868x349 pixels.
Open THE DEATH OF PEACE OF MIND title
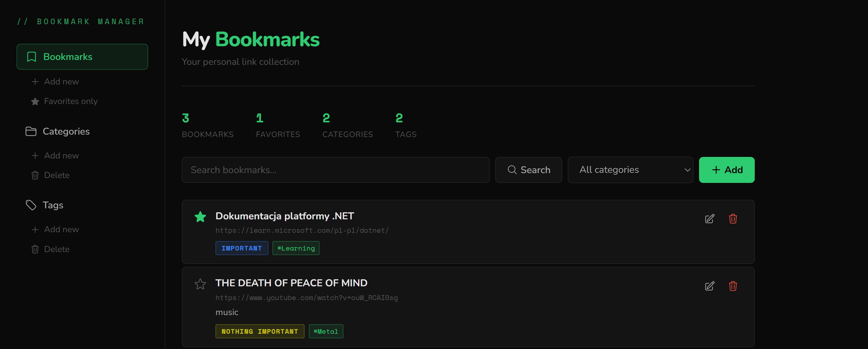point(291,283)
